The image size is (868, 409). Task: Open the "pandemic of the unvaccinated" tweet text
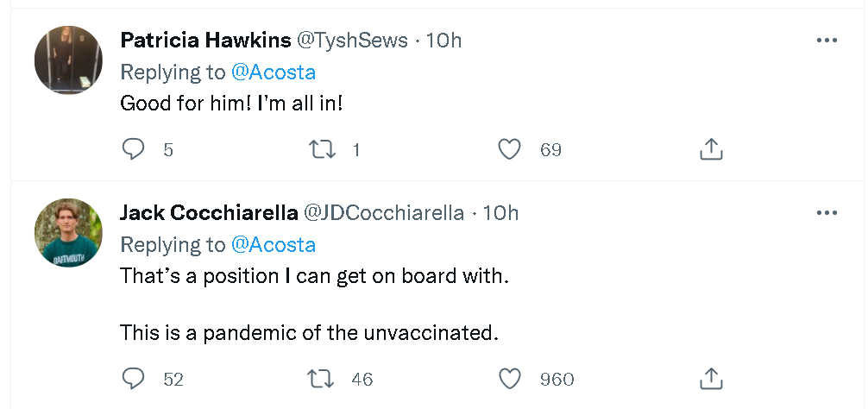coord(309,332)
